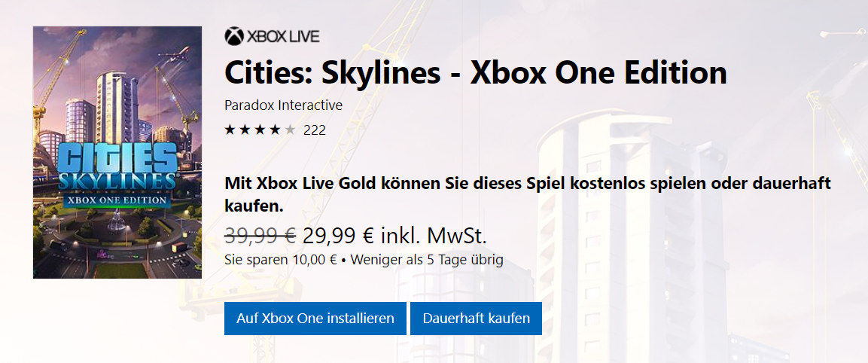
Task: Click the Xbox Live Gold info message
Action: point(528,194)
